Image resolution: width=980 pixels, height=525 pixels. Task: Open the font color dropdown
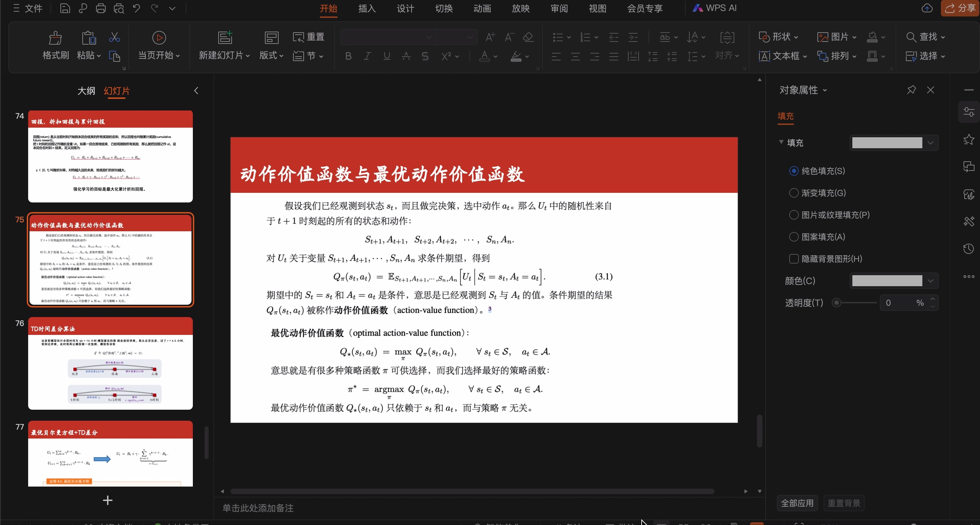click(496, 56)
